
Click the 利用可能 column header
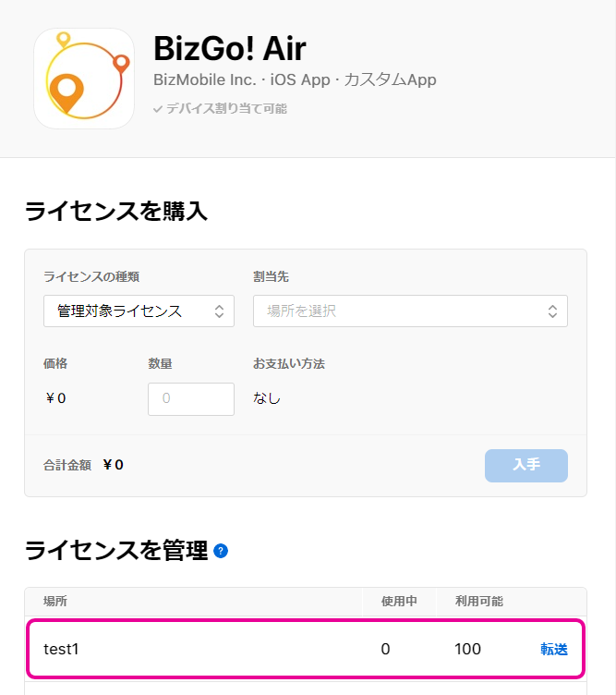[x=479, y=602]
